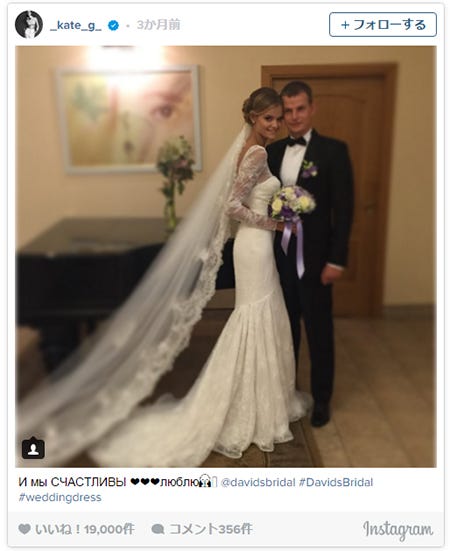
Task: Click the Russian caption text
Action: (x=72, y=482)
